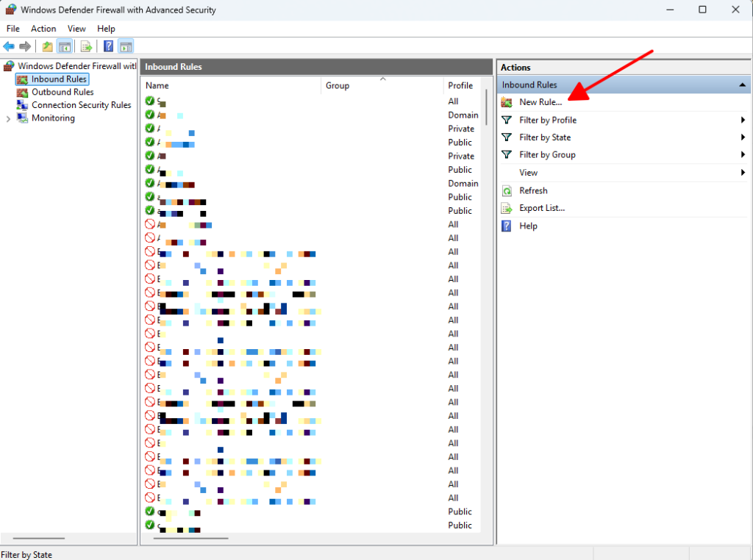Open the Filter by State submenu

[623, 137]
